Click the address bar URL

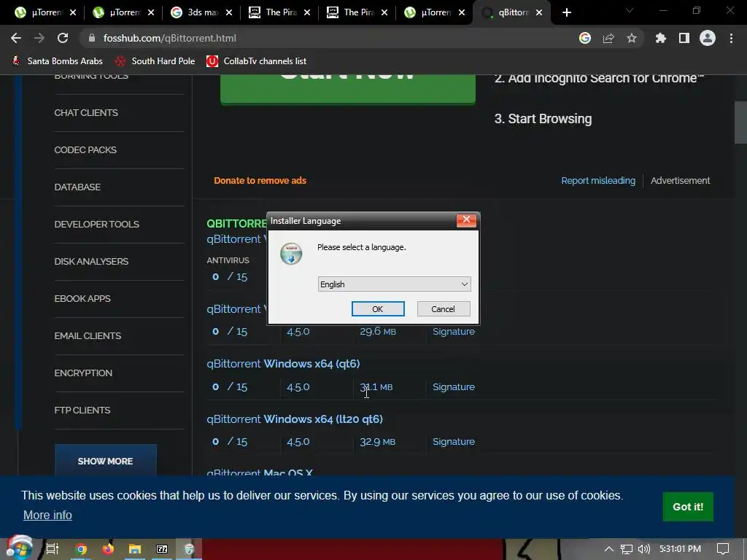169,38
